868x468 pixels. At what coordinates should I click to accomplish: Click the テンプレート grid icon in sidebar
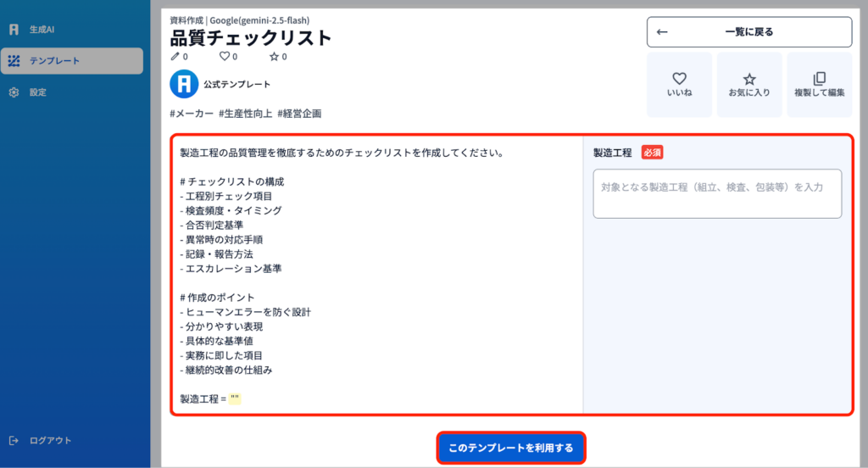click(x=14, y=61)
